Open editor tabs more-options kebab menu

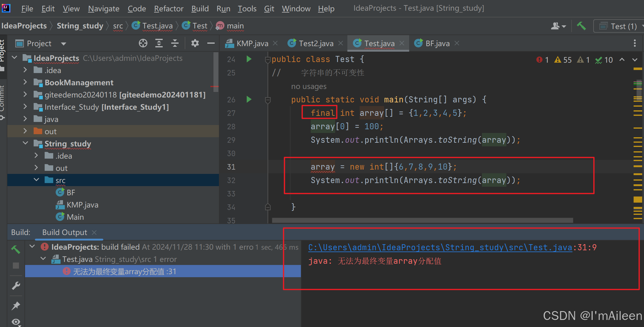pos(635,43)
